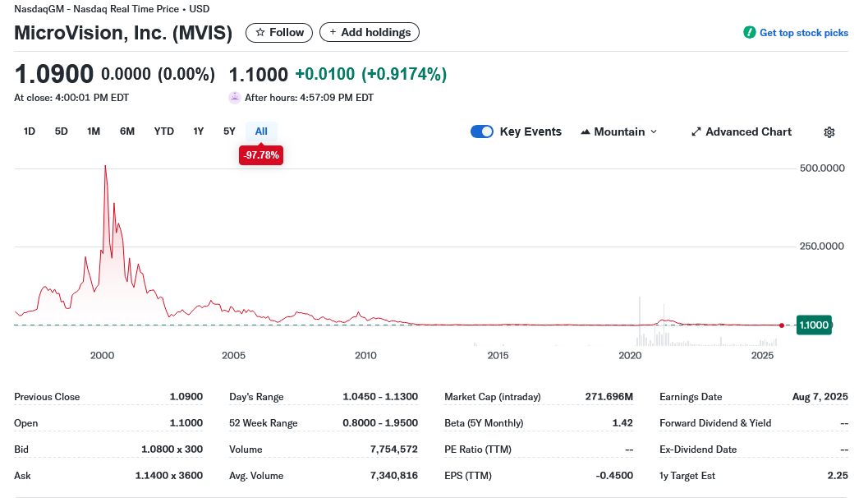The width and height of the screenshot is (868, 498).
Task: Click the Forward Dividend & Yield label
Action: point(715,423)
